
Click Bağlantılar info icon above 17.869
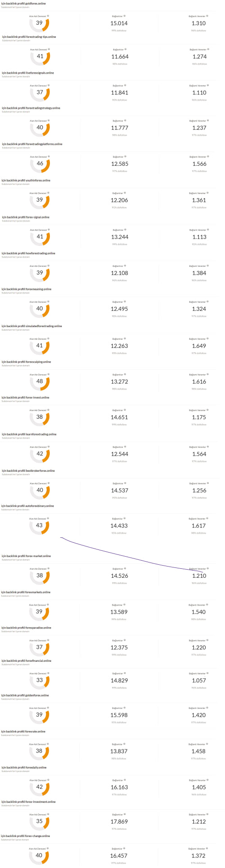125,814
